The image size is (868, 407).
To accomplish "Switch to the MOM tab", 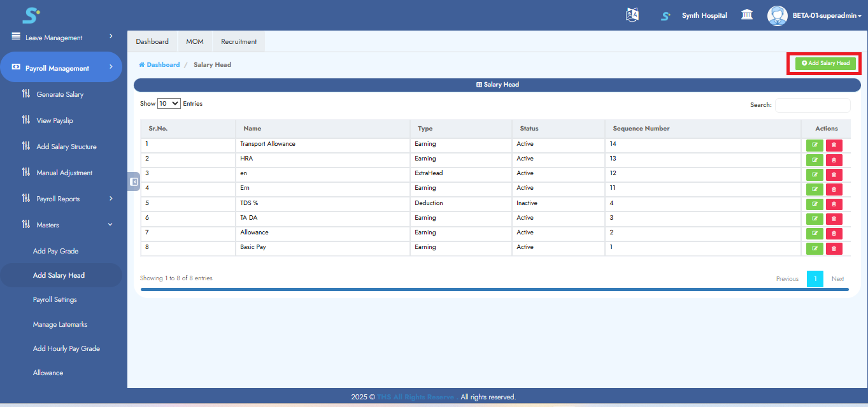I will [195, 41].
